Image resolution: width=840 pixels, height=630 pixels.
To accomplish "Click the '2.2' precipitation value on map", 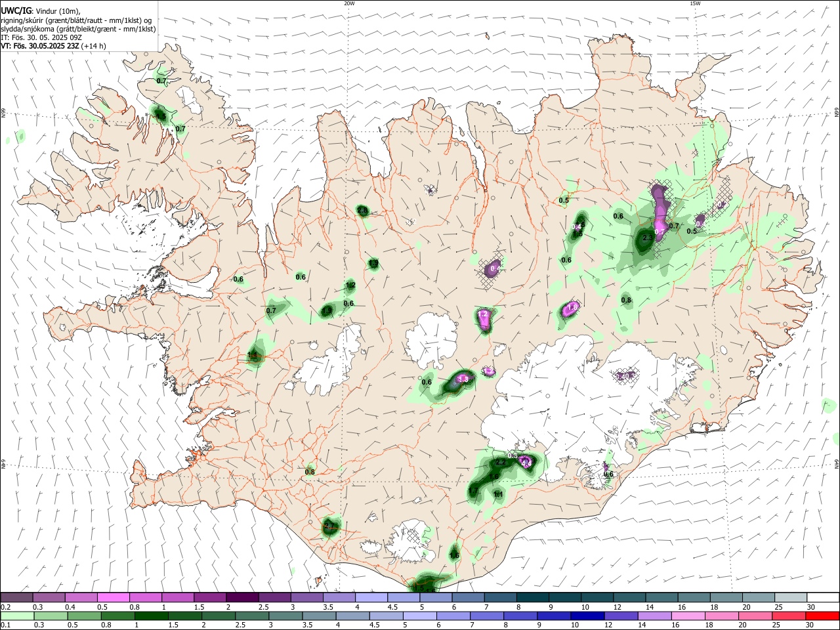I will click(501, 463).
